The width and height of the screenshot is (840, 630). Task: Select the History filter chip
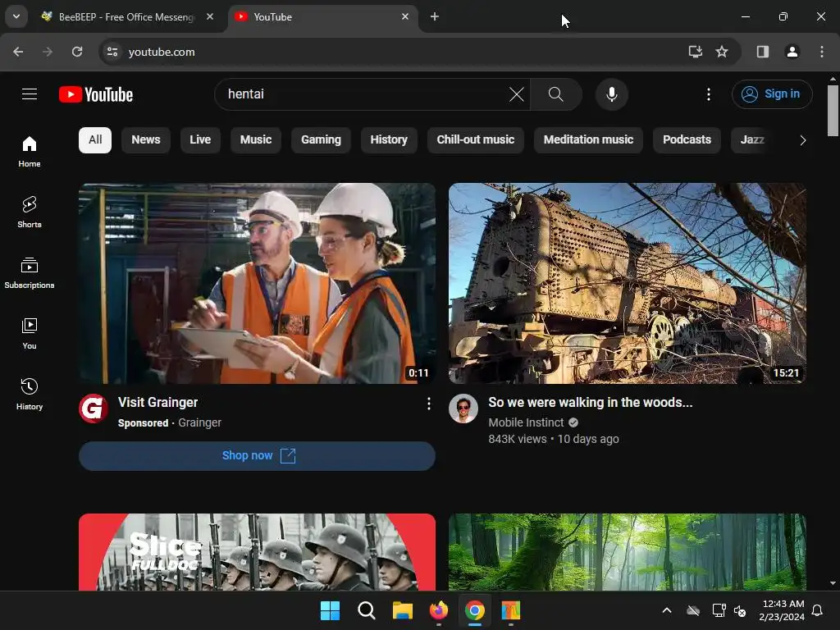[x=389, y=140]
